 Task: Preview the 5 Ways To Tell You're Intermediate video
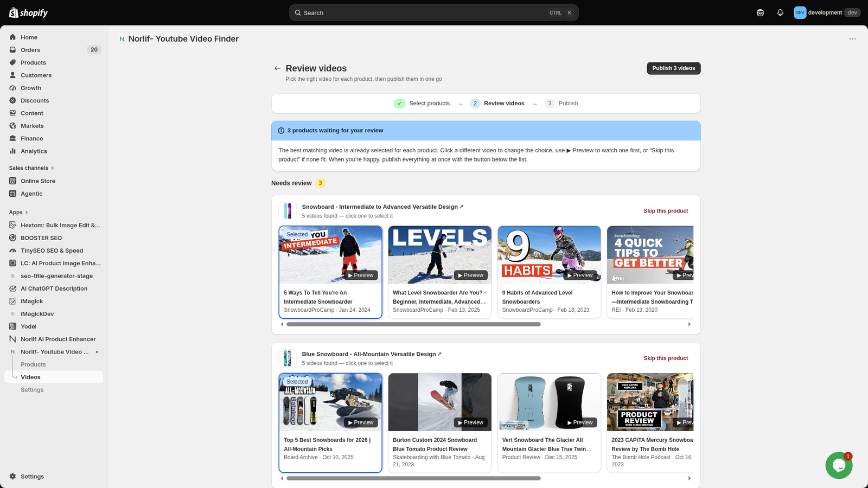coord(361,275)
